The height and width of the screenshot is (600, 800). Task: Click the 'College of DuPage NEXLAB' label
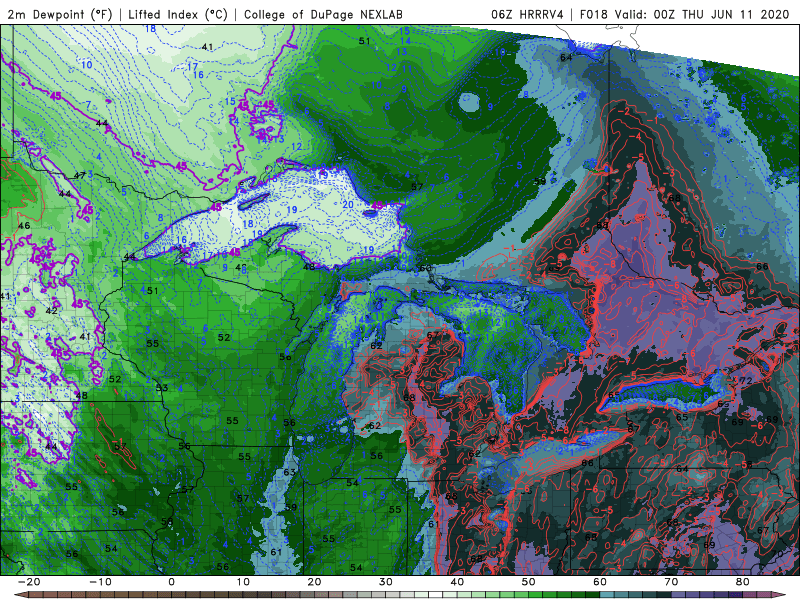[x=323, y=14]
